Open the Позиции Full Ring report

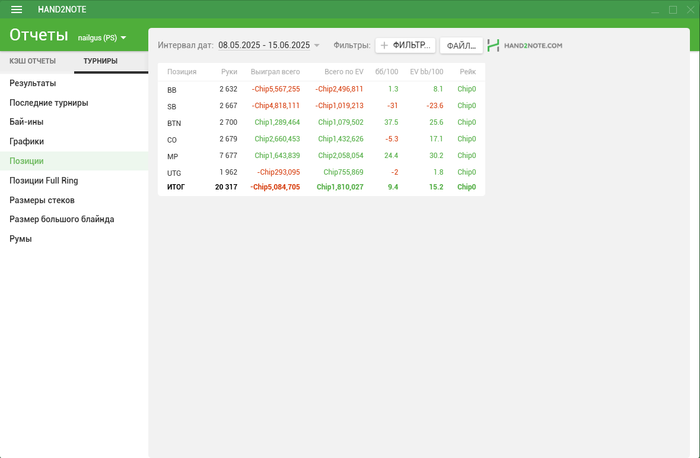click(74, 180)
